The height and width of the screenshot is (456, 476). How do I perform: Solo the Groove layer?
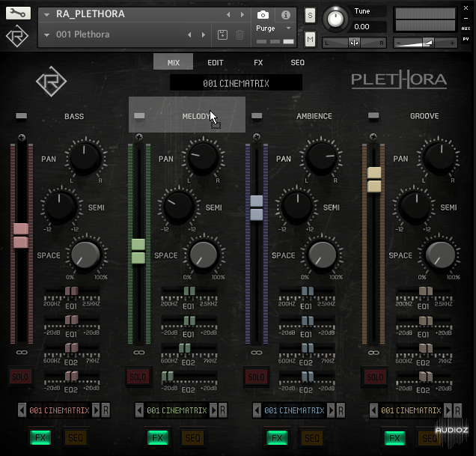coord(375,377)
